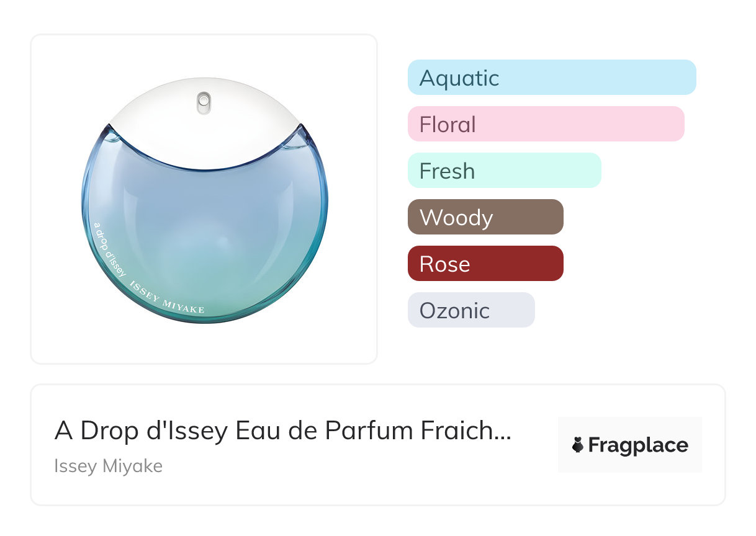Image resolution: width=756 pixels, height=536 pixels.
Task: Choose the Fresh accord bar
Action: tap(504, 171)
